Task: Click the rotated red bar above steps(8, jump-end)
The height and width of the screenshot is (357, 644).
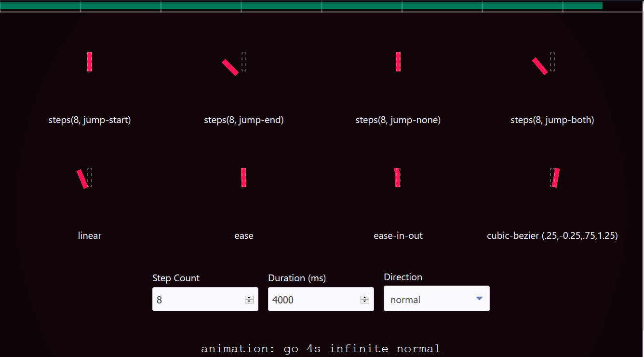Action: coord(230,67)
